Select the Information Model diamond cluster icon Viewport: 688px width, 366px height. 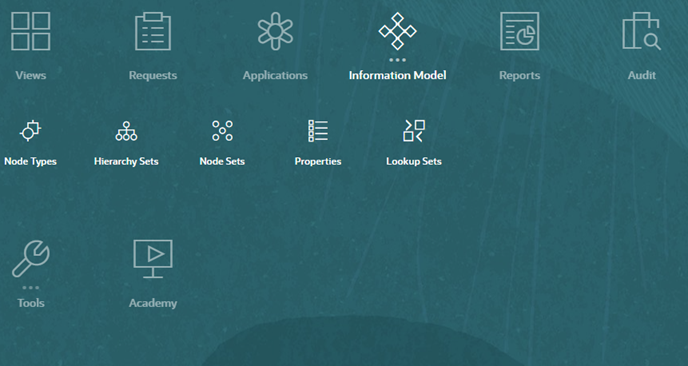point(398,31)
